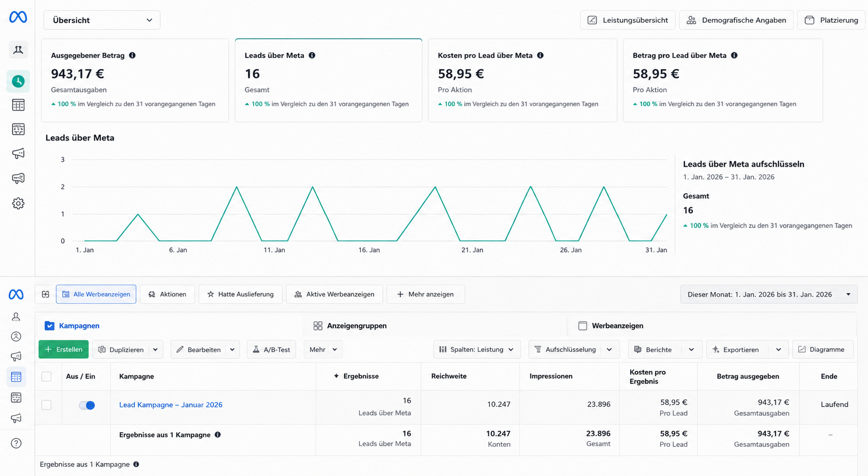The height and width of the screenshot is (476, 868).
Task: Open the Aufschlüsselung dropdown
Action: click(574, 349)
